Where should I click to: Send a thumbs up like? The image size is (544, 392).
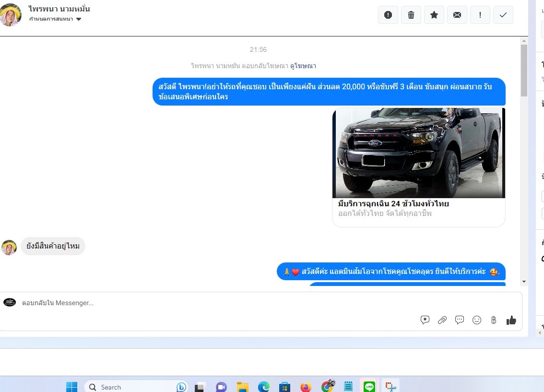[511, 320]
